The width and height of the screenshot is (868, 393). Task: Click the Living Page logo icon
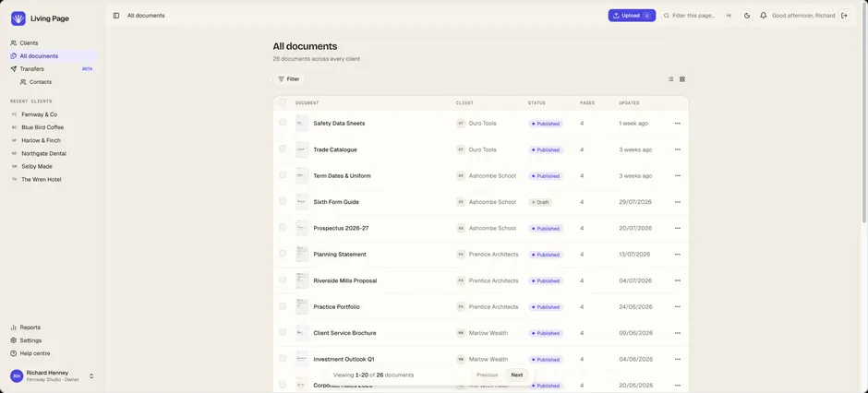18,18
